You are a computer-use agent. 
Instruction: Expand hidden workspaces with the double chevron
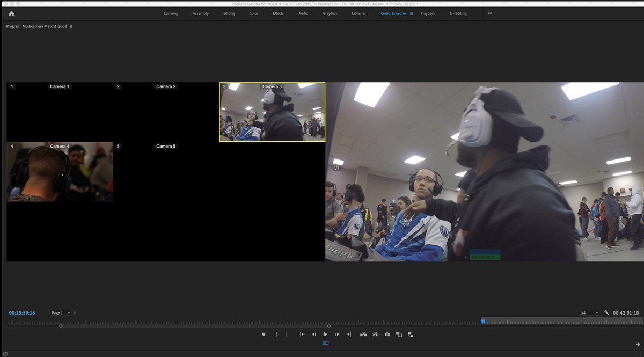tap(489, 13)
